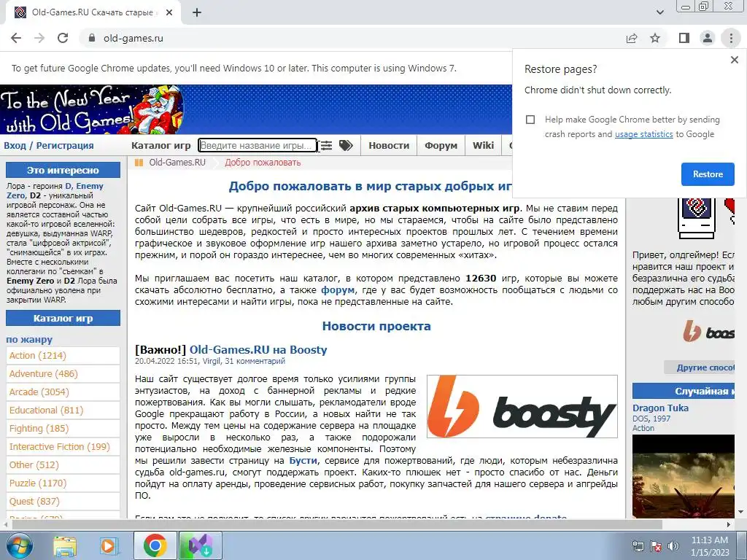Open the tags search icon
The image size is (747, 560).
[346, 146]
